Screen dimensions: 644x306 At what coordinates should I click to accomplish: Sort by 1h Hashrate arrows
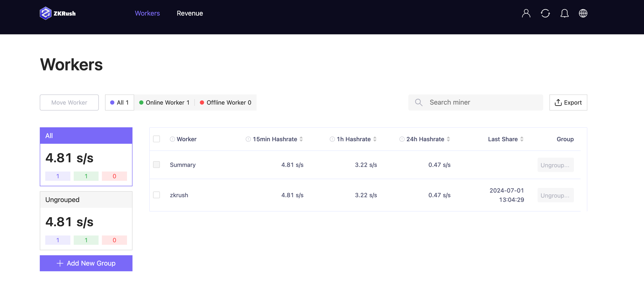click(x=375, y=139)
